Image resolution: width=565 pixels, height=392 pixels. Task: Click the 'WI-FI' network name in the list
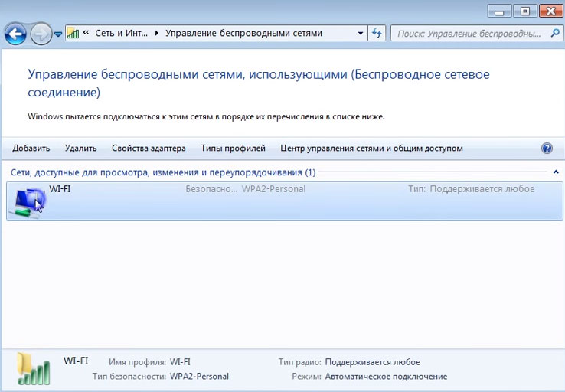[60, 189]
